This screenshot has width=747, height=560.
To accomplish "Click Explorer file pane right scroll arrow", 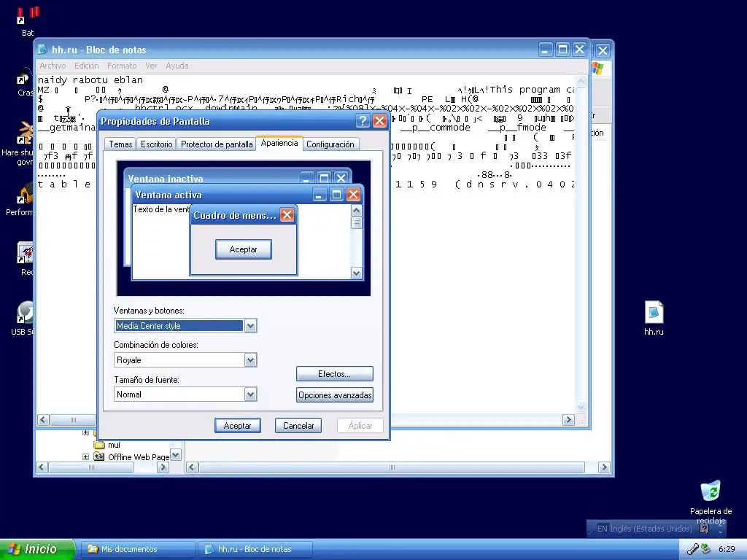I will pyautogui.click(x=604, y=467).
